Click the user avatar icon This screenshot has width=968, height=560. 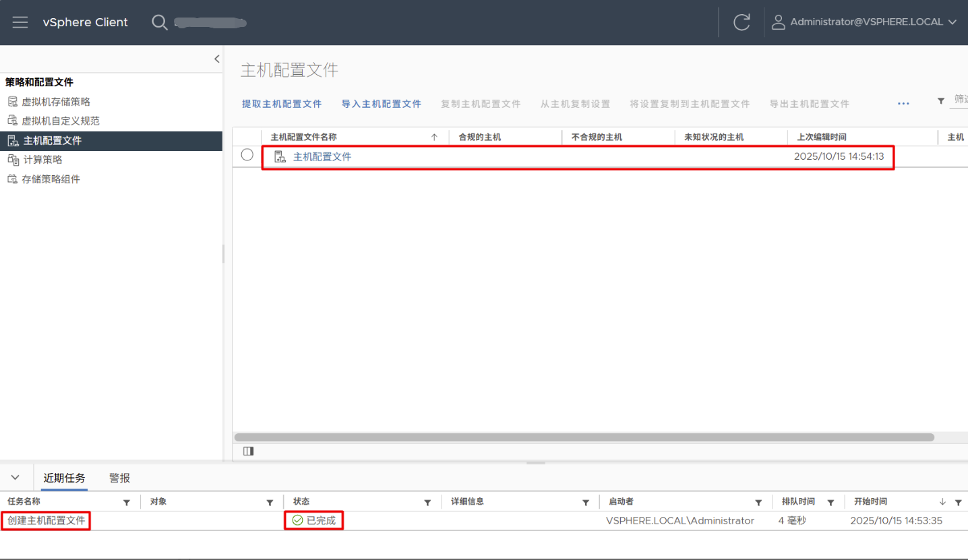[779, 22]
